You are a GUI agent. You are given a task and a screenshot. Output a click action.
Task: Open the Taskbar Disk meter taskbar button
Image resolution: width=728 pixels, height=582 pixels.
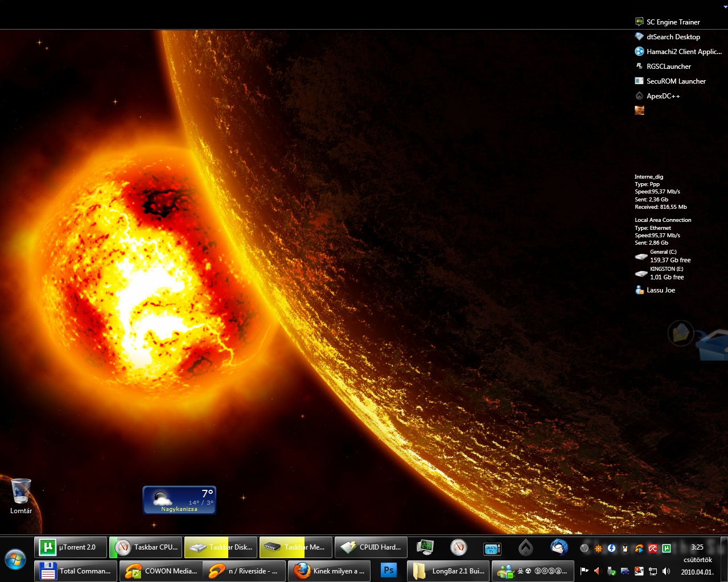(221, 547)
